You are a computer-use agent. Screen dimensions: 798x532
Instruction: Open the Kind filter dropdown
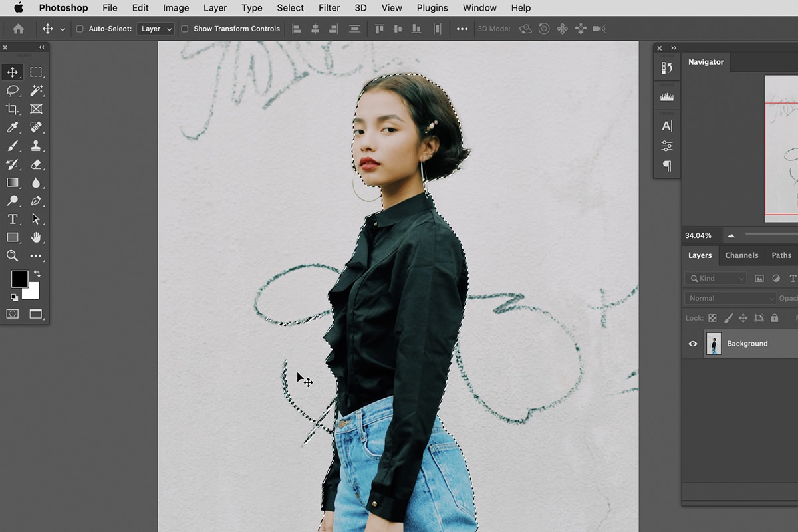coord(716,278)
